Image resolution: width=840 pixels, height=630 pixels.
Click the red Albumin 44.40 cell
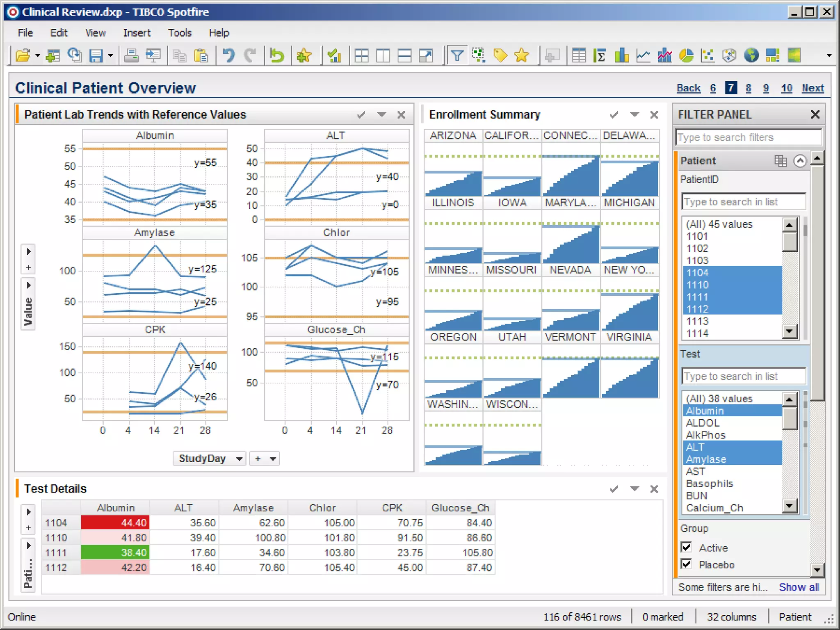(x=116, y=523)
